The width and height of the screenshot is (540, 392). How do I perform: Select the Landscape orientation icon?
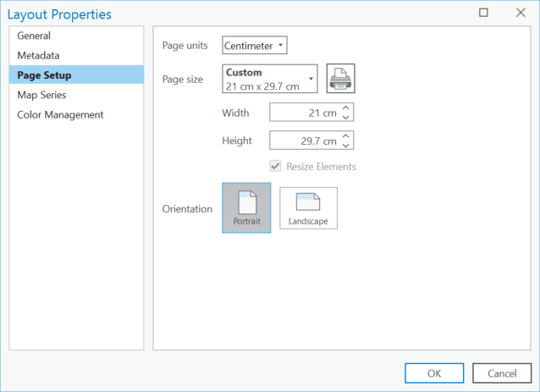point(308,208)
